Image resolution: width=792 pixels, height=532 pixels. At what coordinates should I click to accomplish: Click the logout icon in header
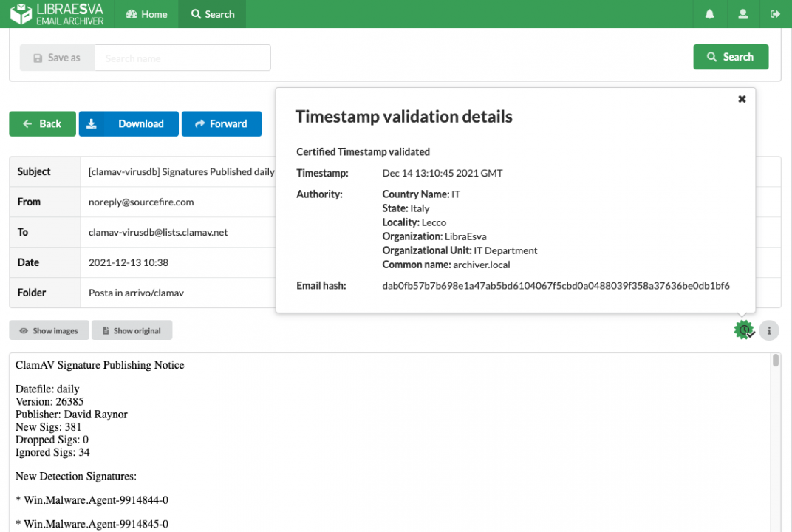click(x=775, y=14)
